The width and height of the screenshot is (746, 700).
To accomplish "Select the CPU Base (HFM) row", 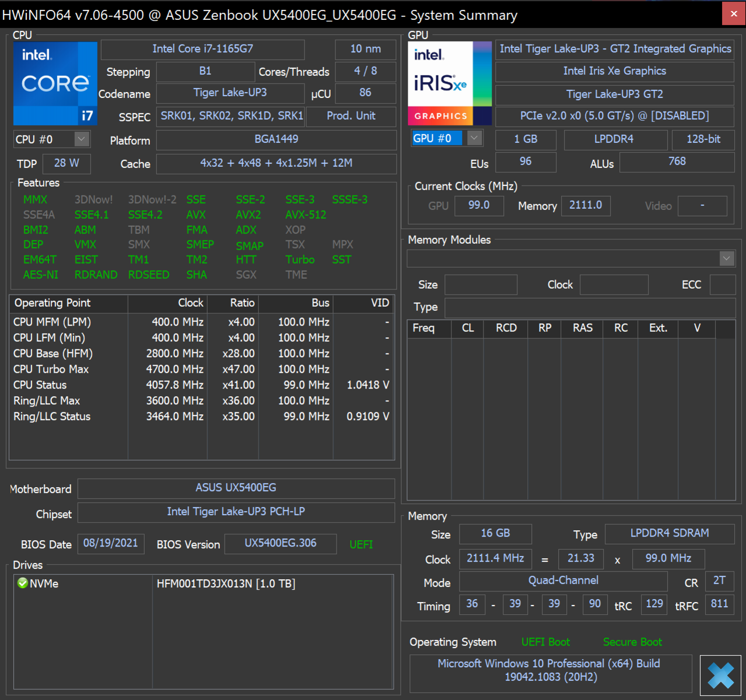I will click(201, 353).
